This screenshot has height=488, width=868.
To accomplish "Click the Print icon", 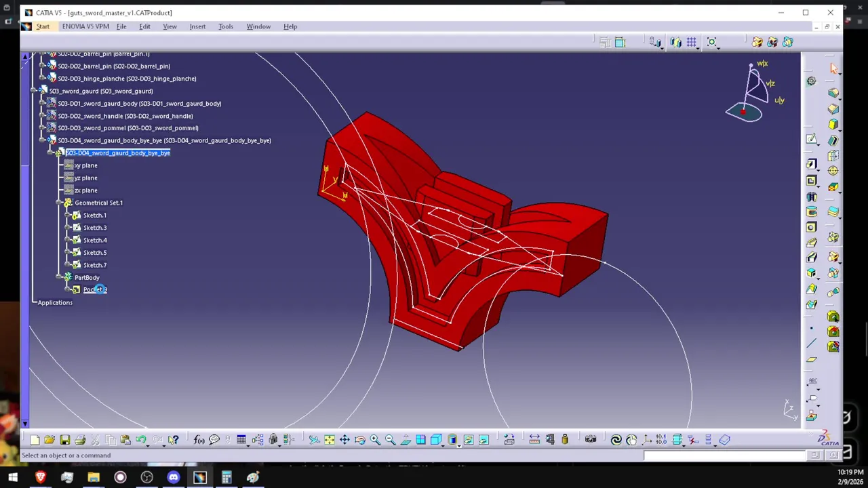I will pyautogui.click(x=80, y=440).
